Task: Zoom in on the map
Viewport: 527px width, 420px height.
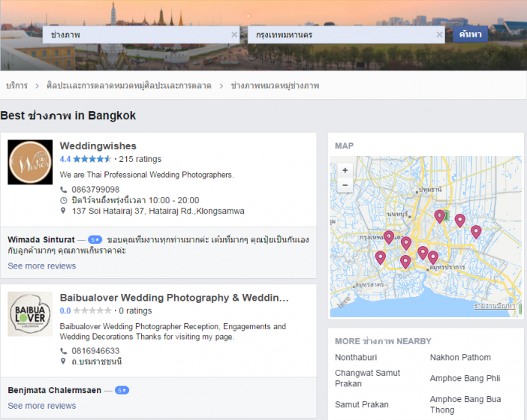Action: point(345,169)
